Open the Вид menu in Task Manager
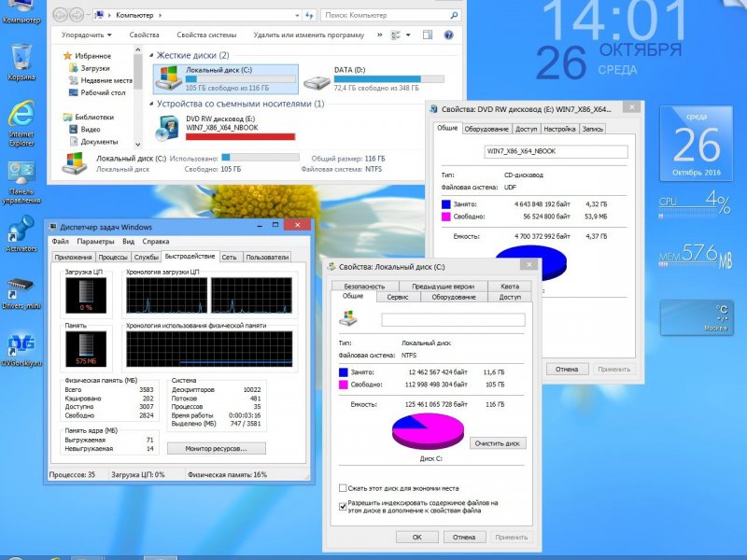Screen dimensions: 747x560 click(128, 242)
